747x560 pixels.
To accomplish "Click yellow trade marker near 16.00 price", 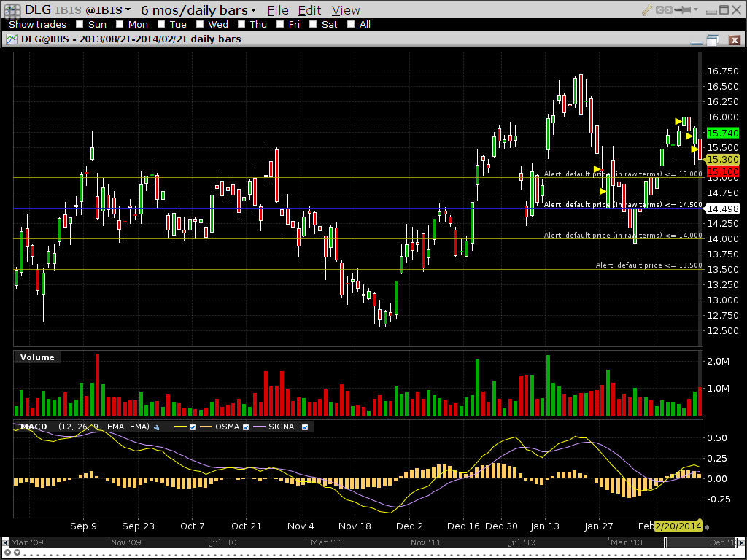I will 678,122.
